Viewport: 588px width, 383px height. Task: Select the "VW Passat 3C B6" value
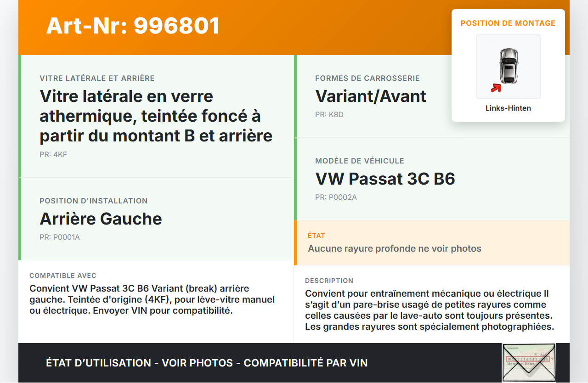[385, 179]
